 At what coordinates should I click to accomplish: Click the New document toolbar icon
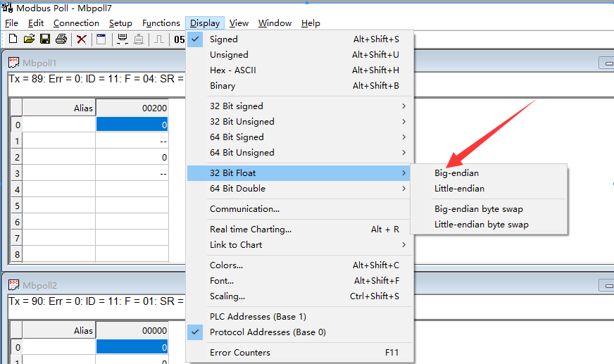13,39
